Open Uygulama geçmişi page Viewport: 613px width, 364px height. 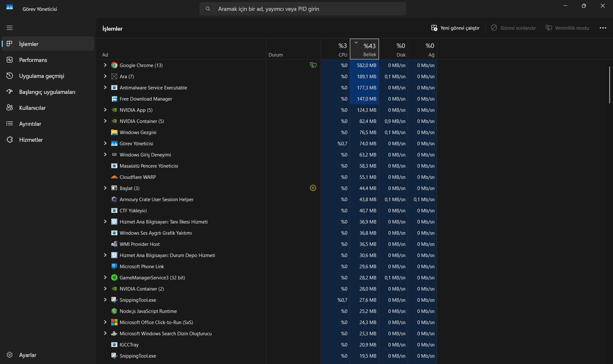tap(48, 76)
